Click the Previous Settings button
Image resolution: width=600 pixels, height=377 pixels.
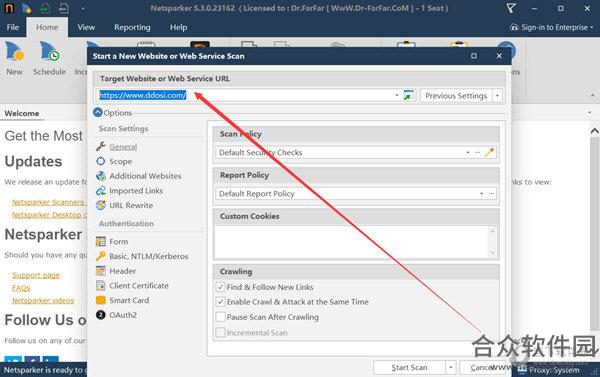[x=456, y=96]
